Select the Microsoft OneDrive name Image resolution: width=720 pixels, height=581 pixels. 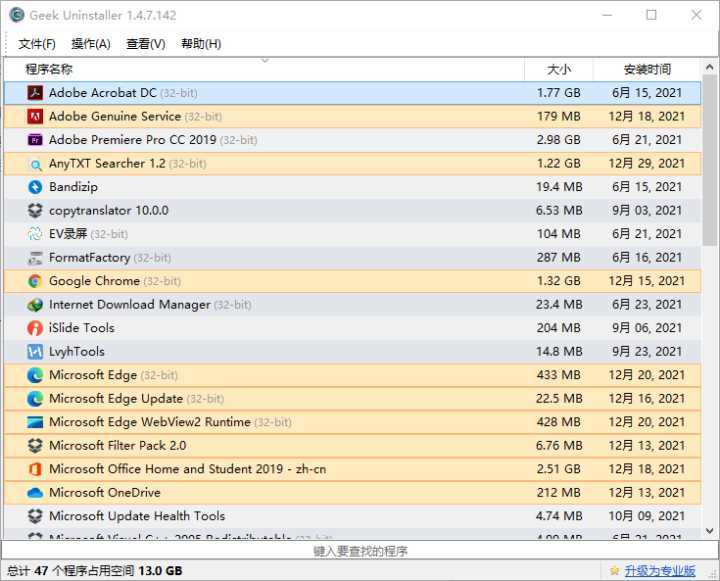(105, 493)
